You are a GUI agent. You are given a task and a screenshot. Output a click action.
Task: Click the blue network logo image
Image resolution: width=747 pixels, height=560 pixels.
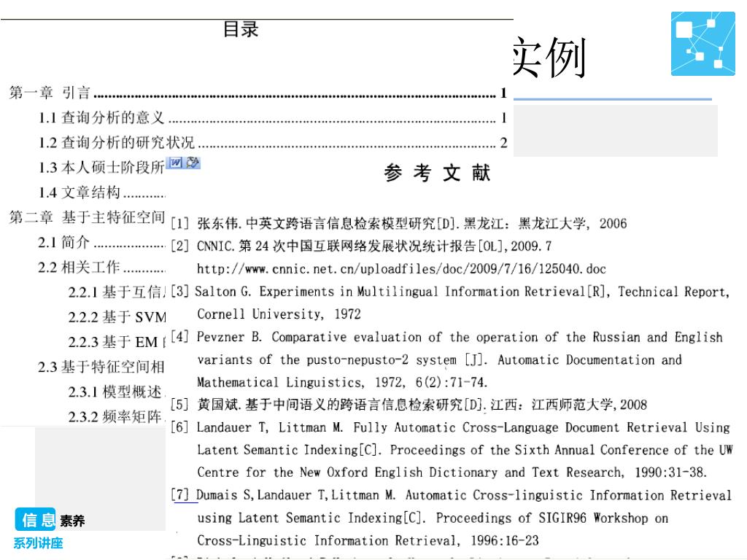click(703, 44)
